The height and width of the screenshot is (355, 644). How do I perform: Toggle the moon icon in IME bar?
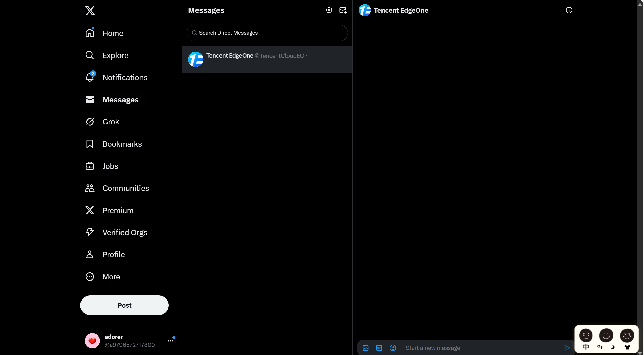pos(613,347)
